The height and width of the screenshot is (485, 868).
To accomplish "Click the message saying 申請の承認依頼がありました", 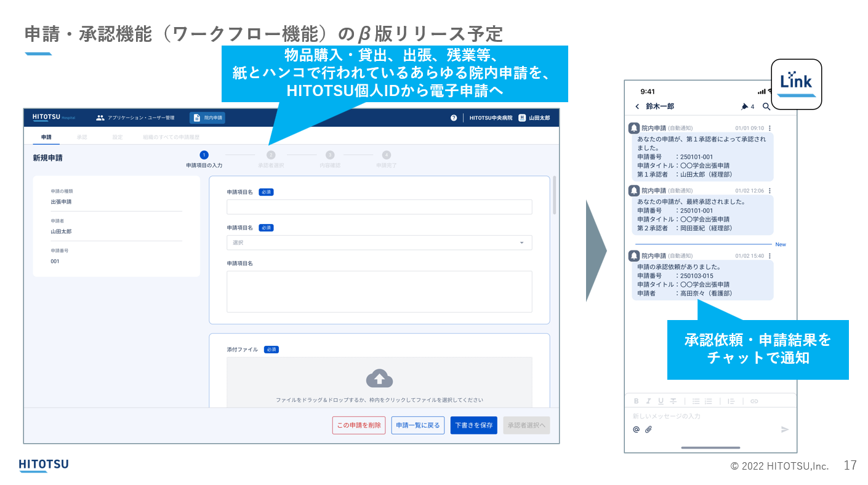I will (x=702, y=280).
